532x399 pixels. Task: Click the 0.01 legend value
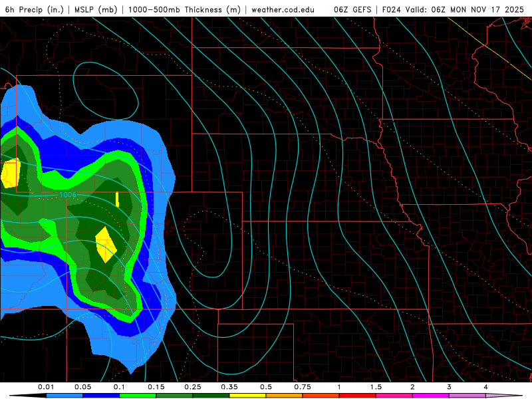(46, 387)
